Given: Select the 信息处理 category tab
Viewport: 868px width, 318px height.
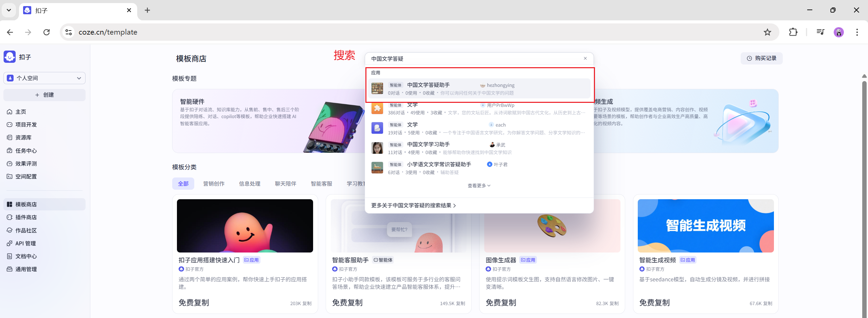Looking at the screenshot, I should pyautogui.click(x=250, y=184).
